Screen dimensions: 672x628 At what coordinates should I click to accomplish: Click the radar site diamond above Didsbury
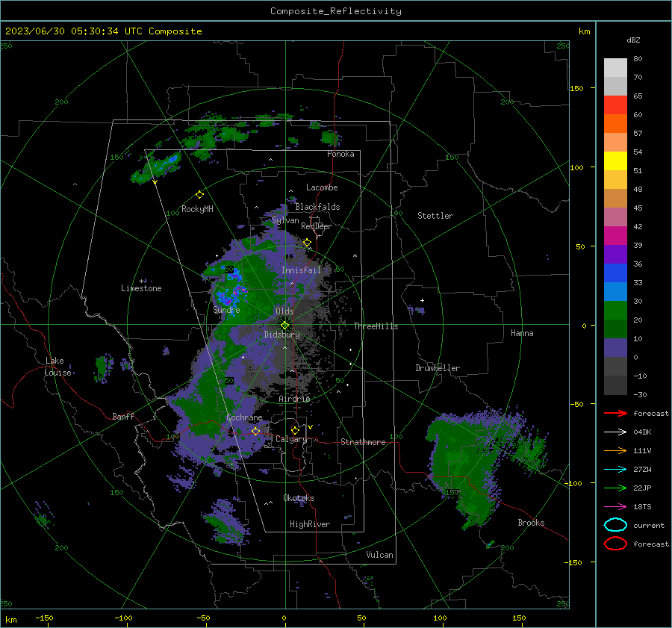(284, 326)
